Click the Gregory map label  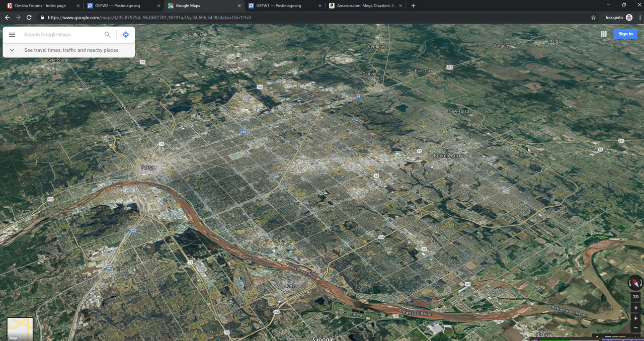point(501,46)
